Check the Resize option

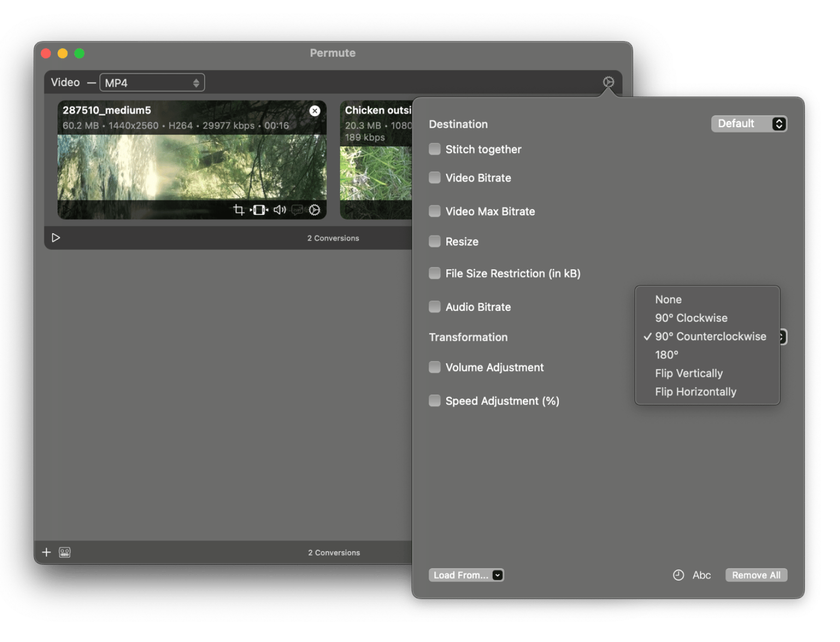[x=435, y=241]
